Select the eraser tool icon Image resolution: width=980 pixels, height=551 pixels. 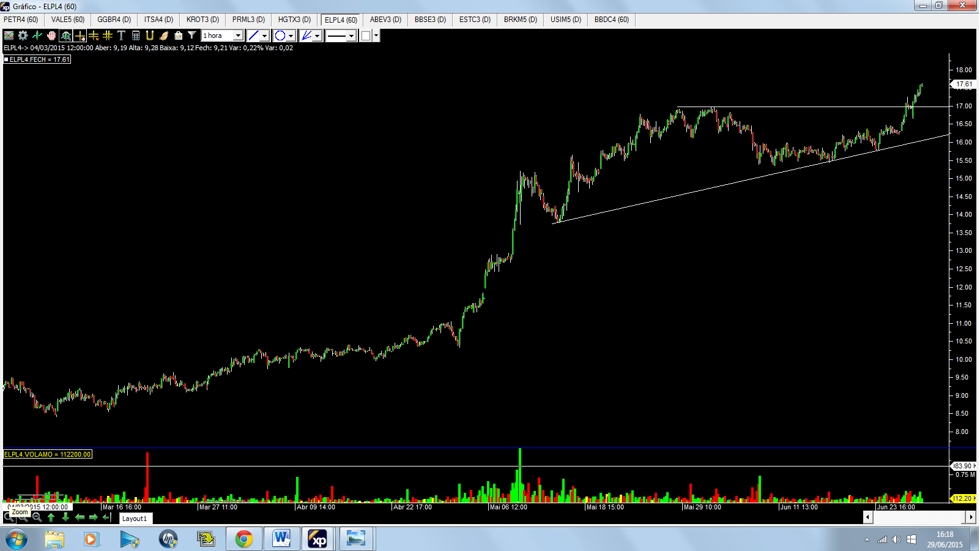[x=164, y=36]
